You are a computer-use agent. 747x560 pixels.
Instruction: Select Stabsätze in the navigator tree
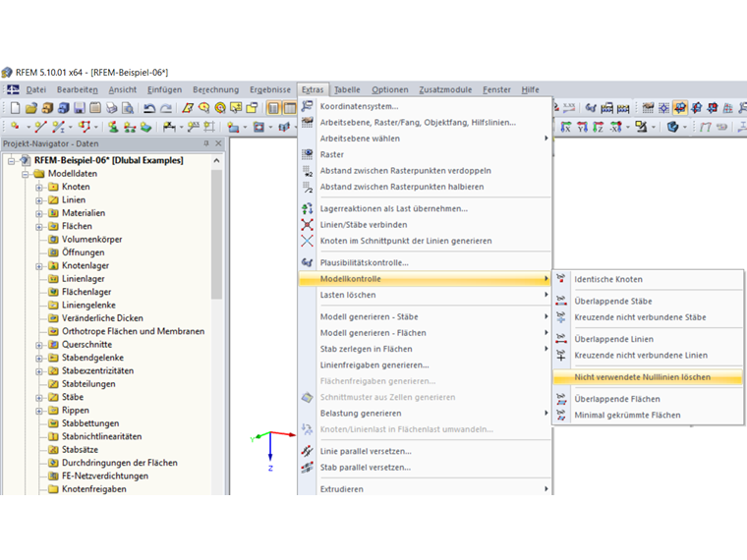click(x=80, y=450)
